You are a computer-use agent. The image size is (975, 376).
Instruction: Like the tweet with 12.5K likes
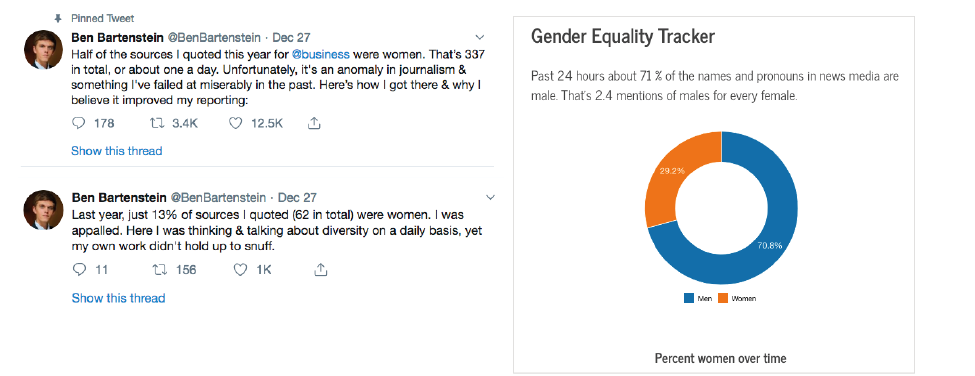coord(235,124)
